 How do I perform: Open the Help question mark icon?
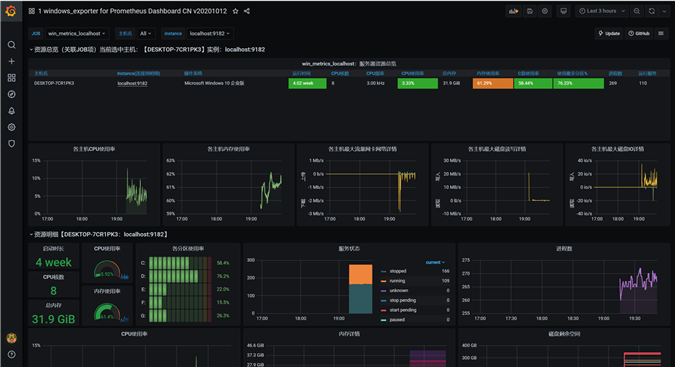(x=12, y=355)
